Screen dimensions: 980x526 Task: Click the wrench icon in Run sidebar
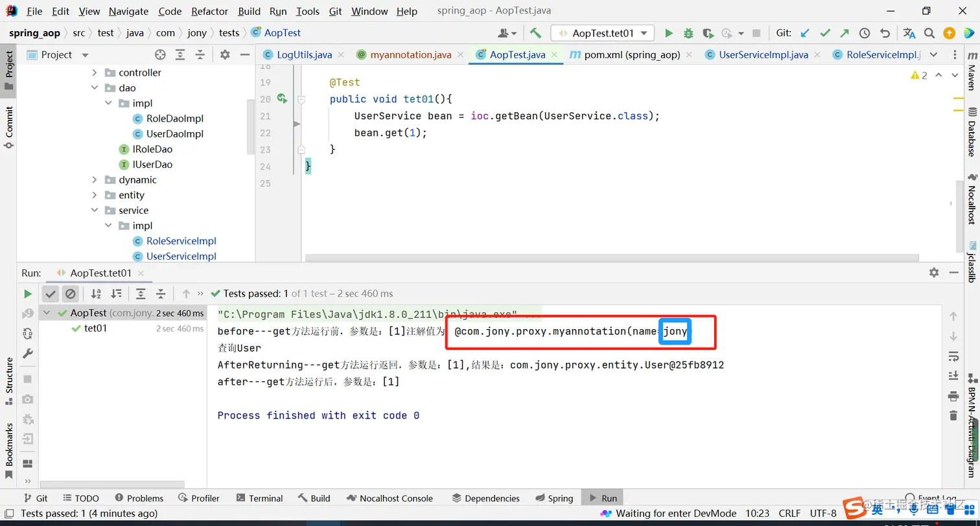coord(27,354)
